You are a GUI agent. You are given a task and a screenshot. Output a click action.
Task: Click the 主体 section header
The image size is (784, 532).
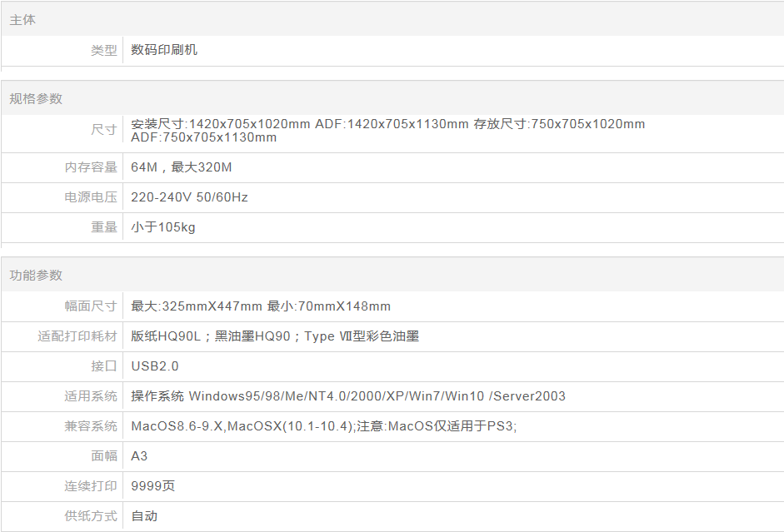pos(22,20)
